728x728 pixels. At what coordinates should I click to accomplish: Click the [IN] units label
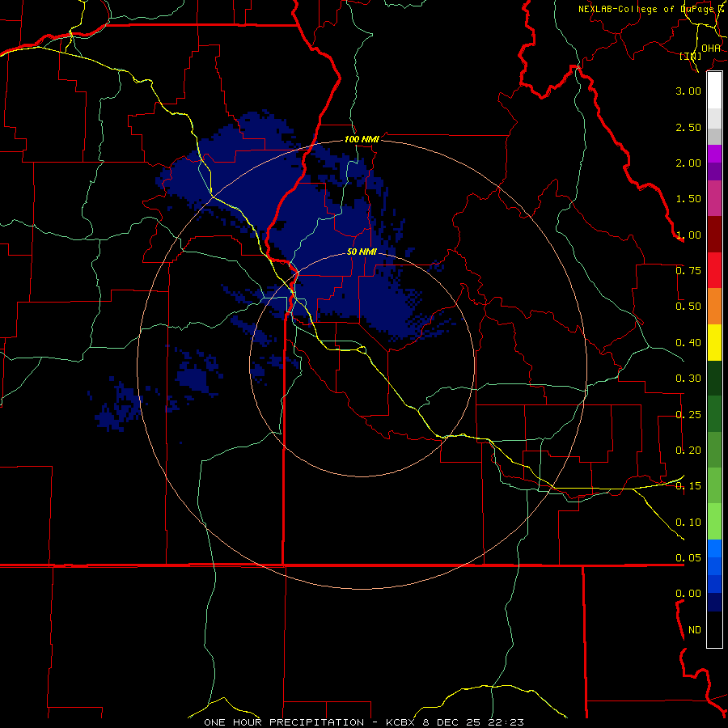(x=691, y=56)
